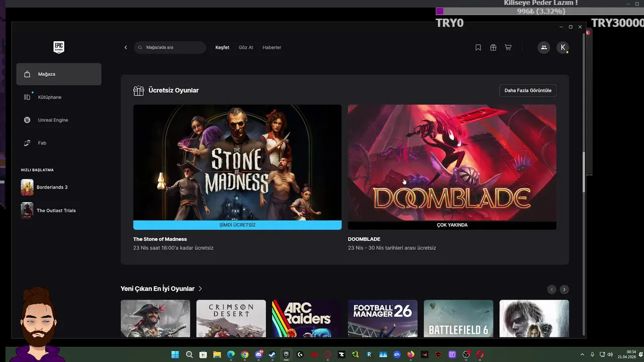644x362 pixels.
Task: Open the shopping cart
Action: coord(508,47)
